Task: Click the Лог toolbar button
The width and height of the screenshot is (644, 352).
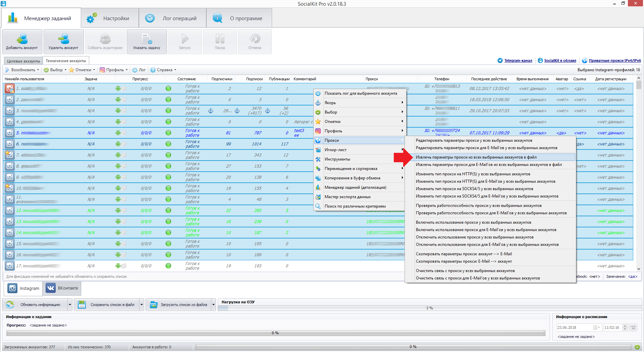Action: 139,70
